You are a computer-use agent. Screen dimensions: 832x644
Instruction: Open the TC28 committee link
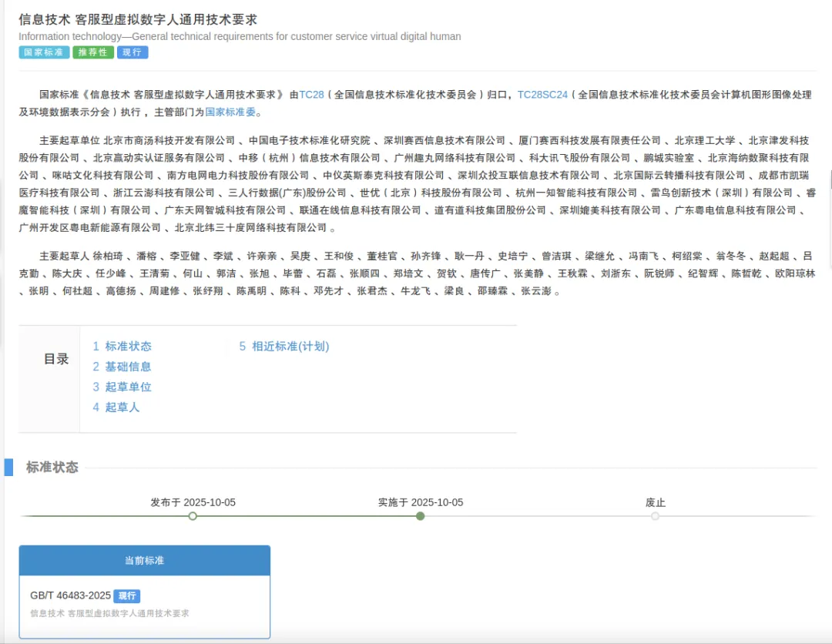(311, 94)
